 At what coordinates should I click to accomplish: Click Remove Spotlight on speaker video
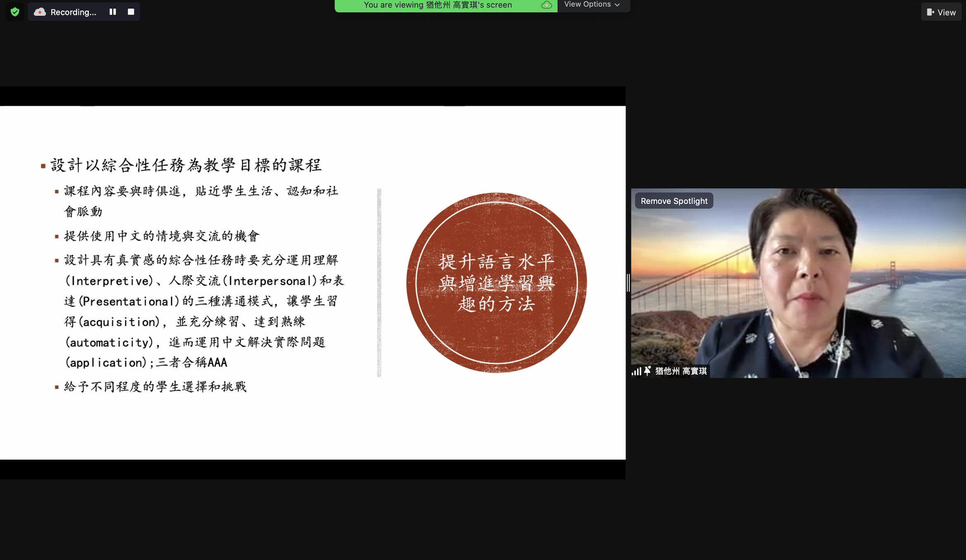673,201
